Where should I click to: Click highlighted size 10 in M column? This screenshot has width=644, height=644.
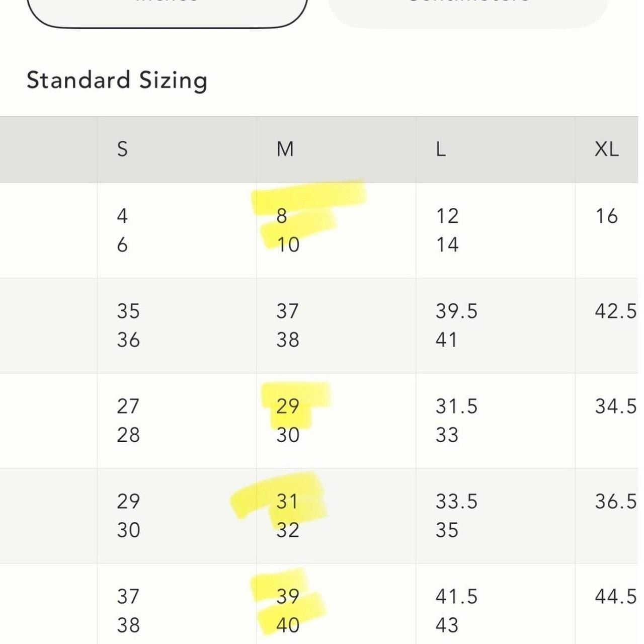click(x=288, y=245)
